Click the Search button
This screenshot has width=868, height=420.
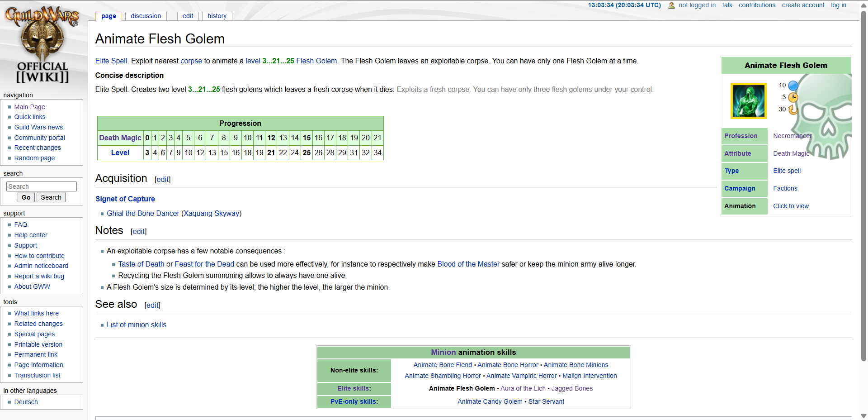[x=51, y=197]
